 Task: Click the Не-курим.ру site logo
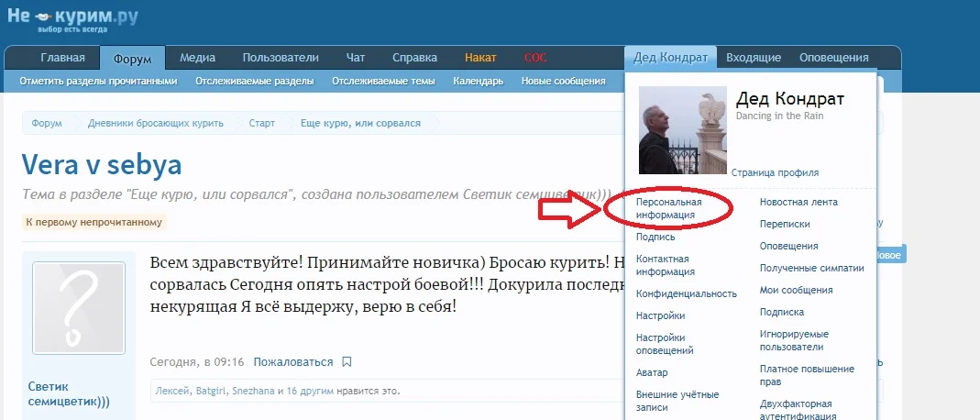click(72, 18)
